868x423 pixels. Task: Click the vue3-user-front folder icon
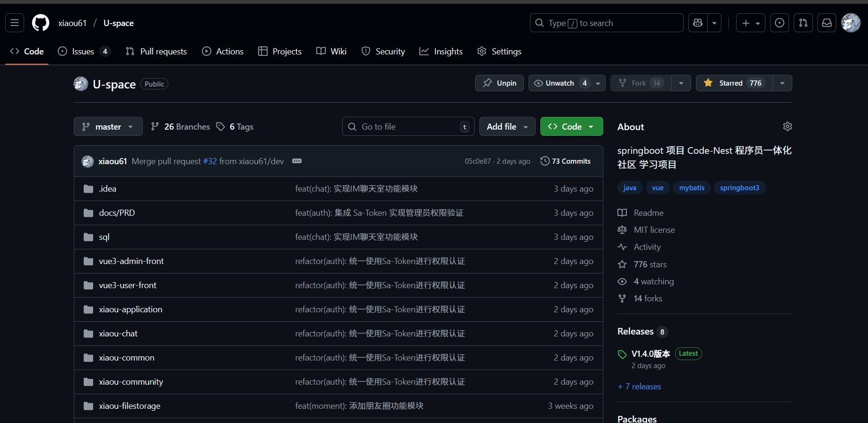click(88, 285)
